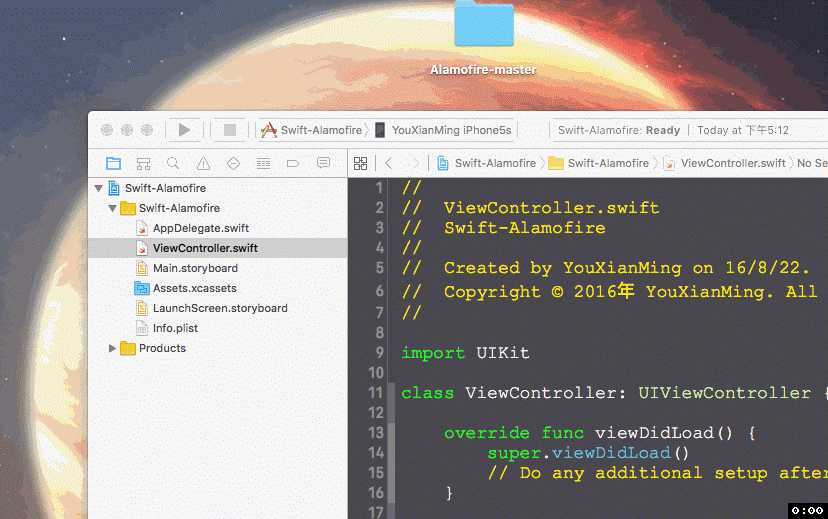Open the Swift-Alamofire scheme selector
Screen dimensions: 828x519
pos(312,130)
